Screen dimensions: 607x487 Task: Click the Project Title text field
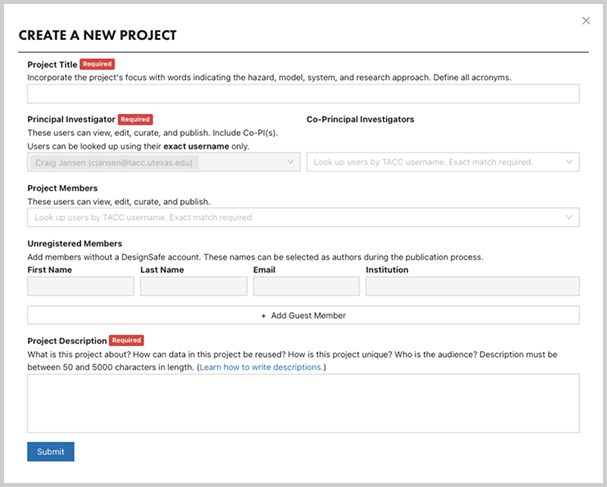(x=303, y=94)
